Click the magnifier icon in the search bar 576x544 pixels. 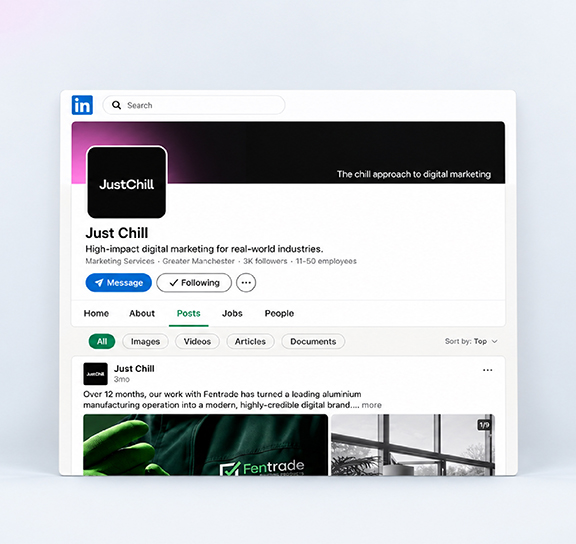coord(116,105)
